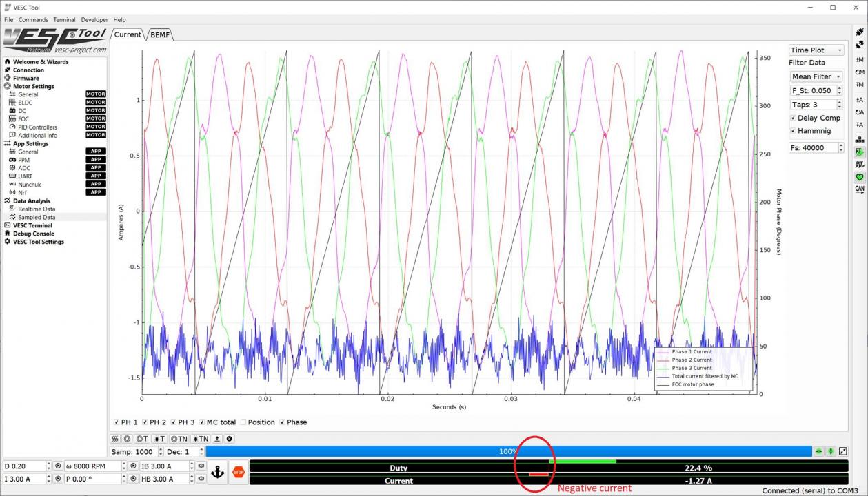This screenshot has height=496, width=868.
Task: Click read default app configuration icon
Action: 859,112
